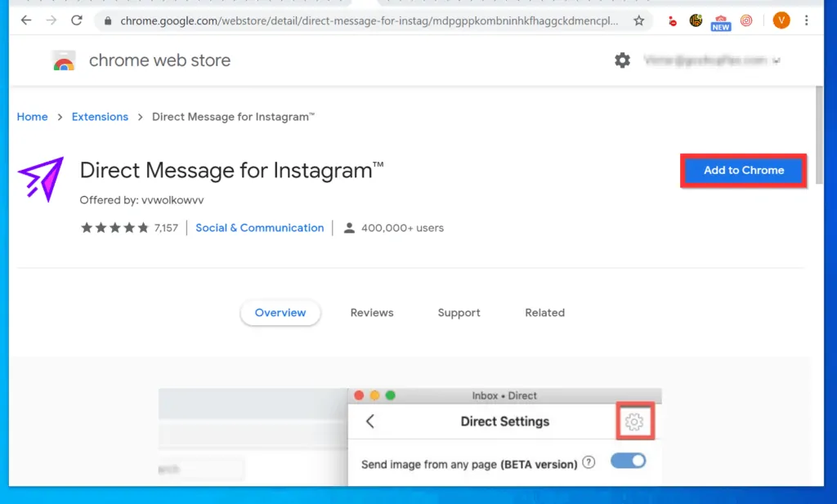Click the page vertical scrollbar thumb
This screenshot has height=504, width=837.
[x=819, y=135]
